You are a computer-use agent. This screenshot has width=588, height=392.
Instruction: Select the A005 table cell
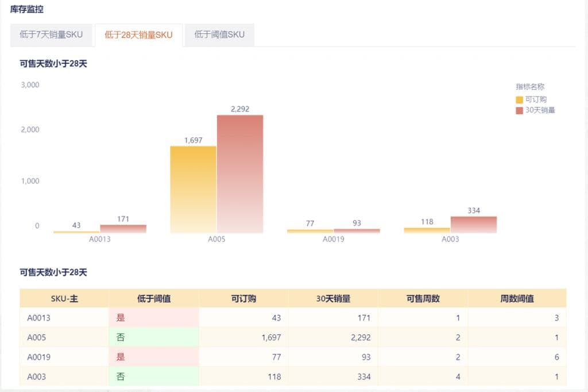[x=64, y=337]
